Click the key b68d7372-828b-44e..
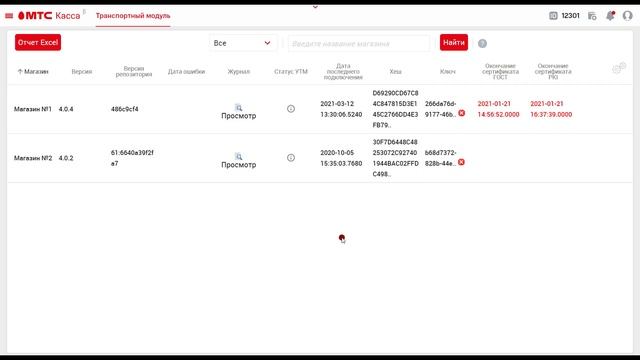 [440, 158]
